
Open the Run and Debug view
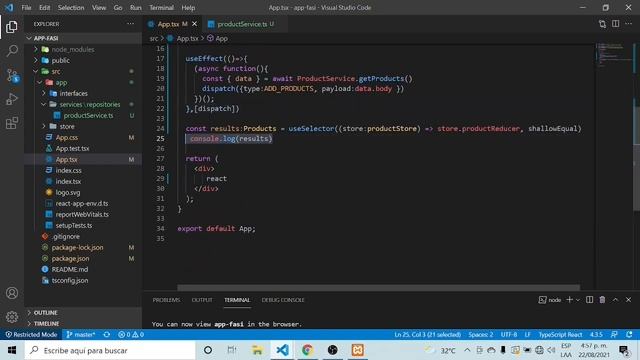coord(12,99)
